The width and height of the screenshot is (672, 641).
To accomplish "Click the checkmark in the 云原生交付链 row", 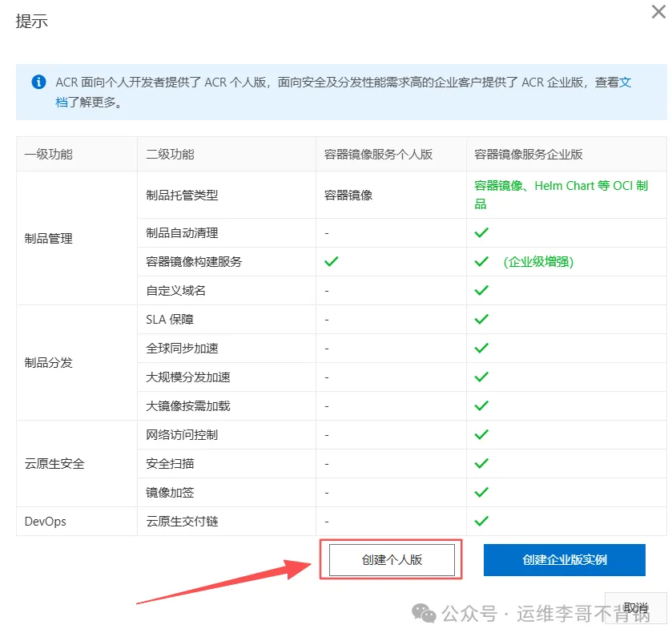I will tap(481, 521).
